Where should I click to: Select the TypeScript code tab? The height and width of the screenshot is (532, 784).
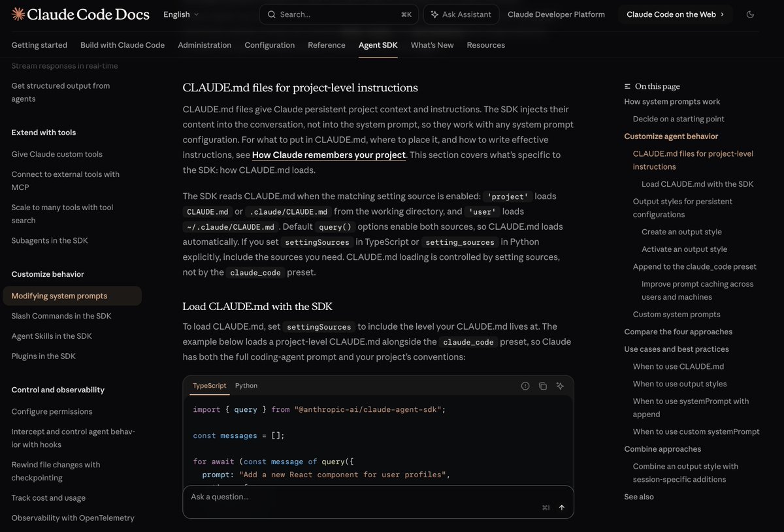point(210,386)
